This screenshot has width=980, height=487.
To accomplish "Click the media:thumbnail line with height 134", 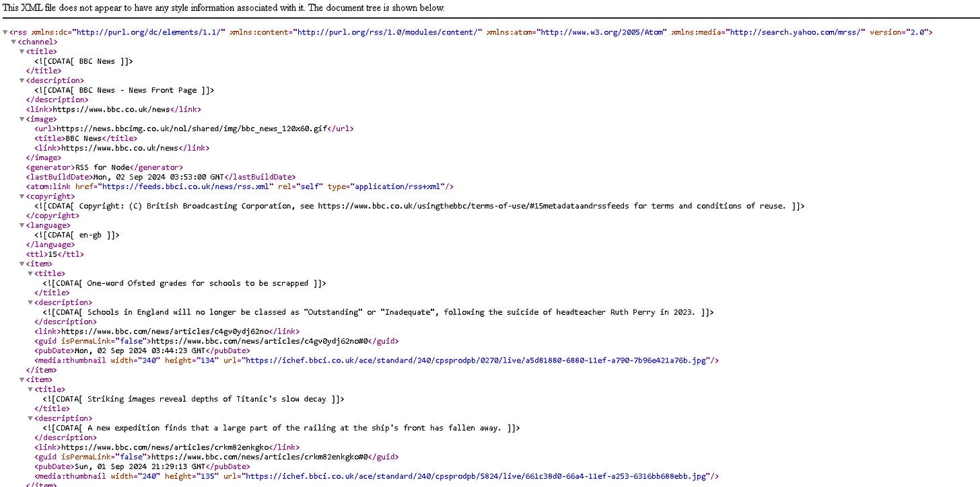I will [x=377, y=361].
